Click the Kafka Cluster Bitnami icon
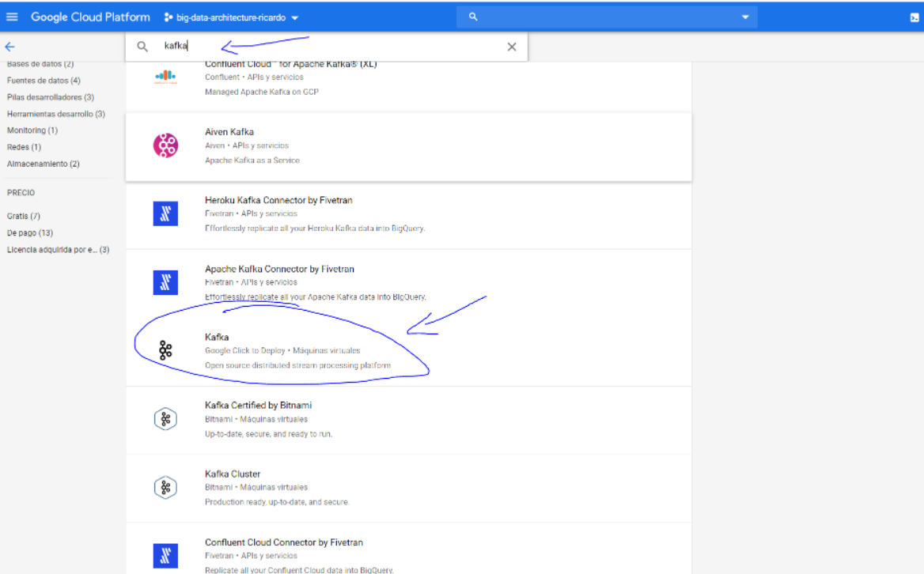This screenshot has height=574, width=924. 165,488
